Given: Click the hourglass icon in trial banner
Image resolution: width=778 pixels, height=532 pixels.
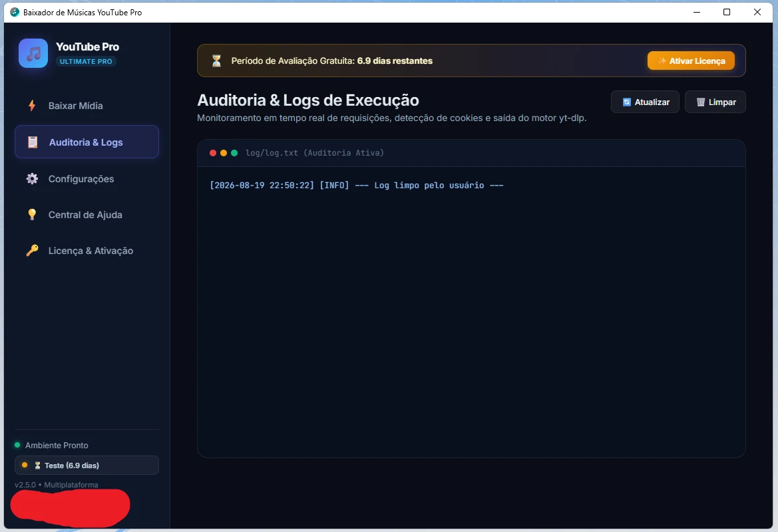Looking at the screenshot, I should (x=216, y=61).
